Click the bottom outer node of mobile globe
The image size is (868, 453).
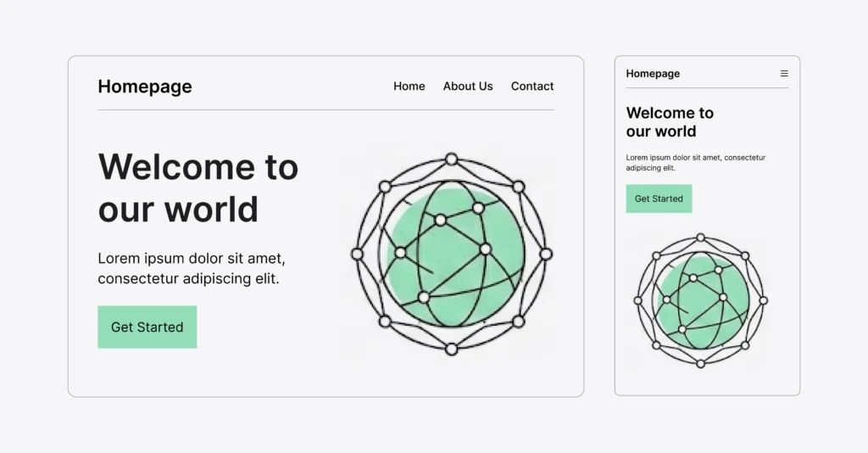(700, 363)
